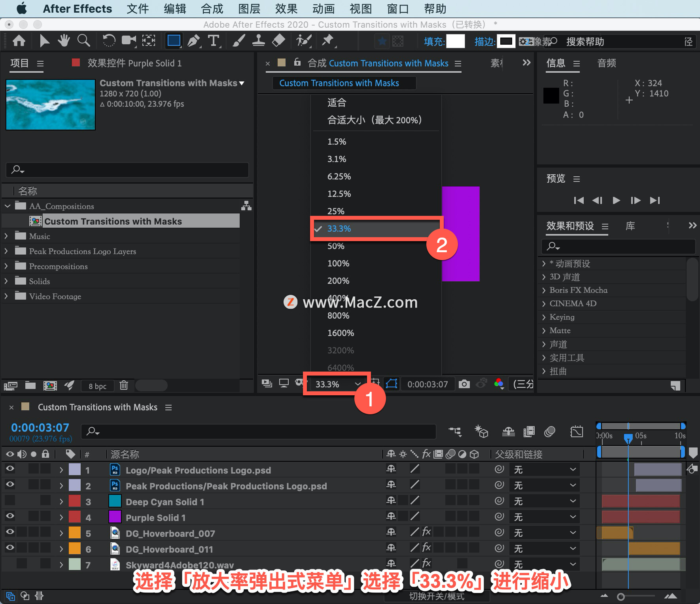
Task: Switch to the 库 tab
Action: pyautogui.click(x=630, y=226)
